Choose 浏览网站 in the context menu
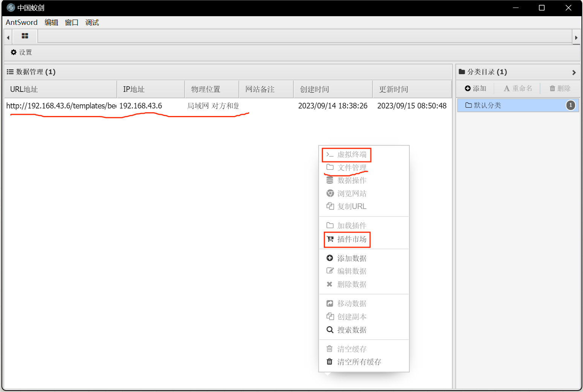Viewport: 583px width, 392px height. click(364, 194)
